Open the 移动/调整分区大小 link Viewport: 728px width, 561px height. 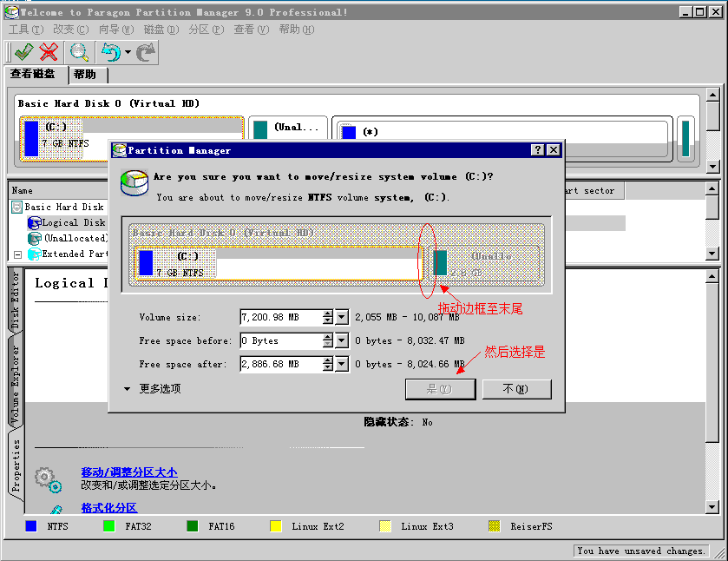[128, 472]
